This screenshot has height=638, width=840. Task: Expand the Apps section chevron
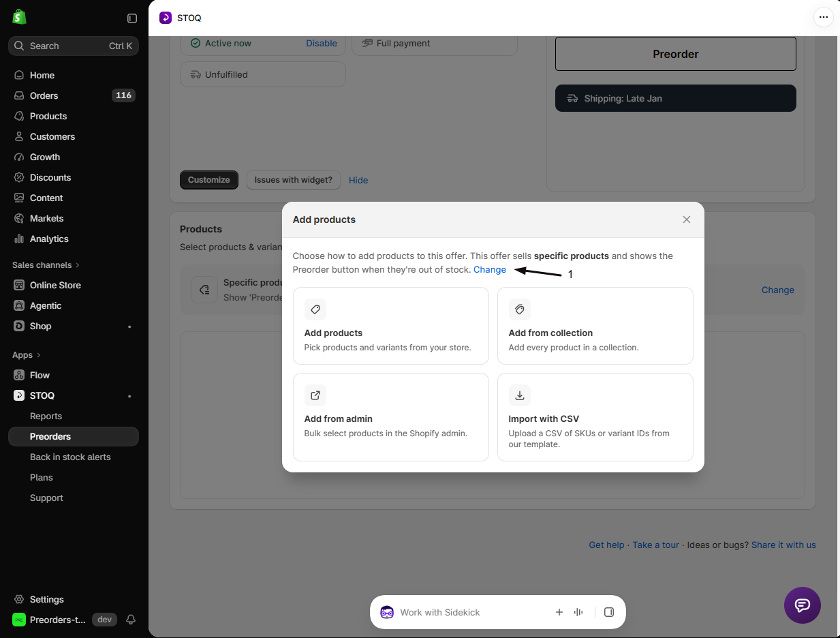click(x=39, y=355)
